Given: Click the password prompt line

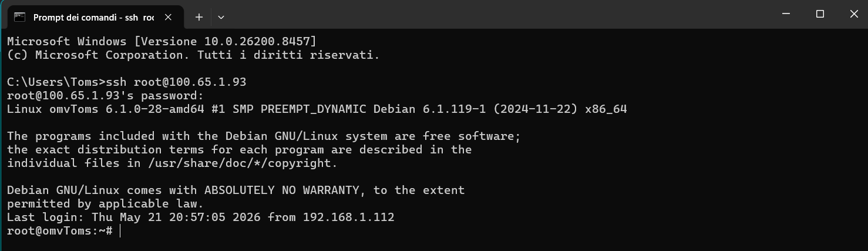Looking at the screenshot, I should click(106, 95).
